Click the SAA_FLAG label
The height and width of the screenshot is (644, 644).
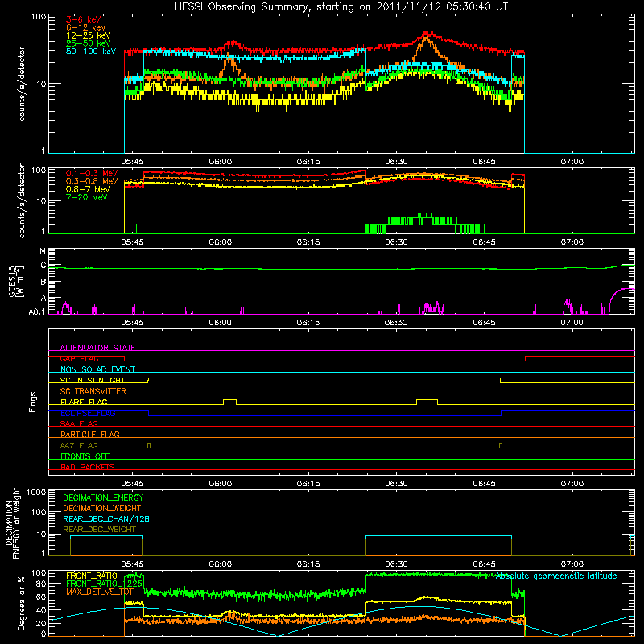coord(79,423)
